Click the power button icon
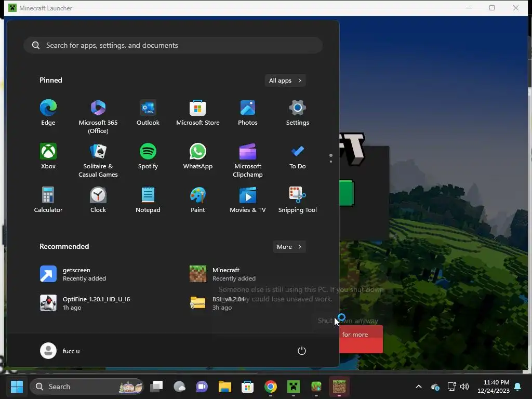This screenshot has height=399, width=532. (x=302, y=351)
